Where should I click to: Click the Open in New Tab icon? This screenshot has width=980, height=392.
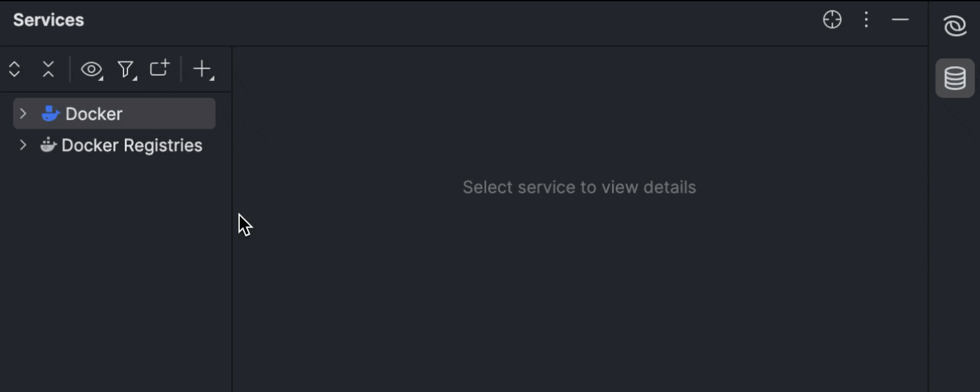coord(159,68)
